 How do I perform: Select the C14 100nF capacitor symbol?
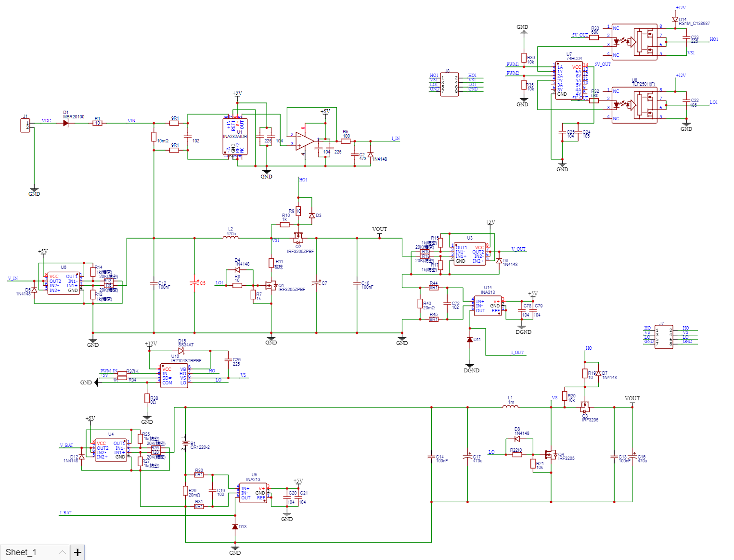pos(431,457)
